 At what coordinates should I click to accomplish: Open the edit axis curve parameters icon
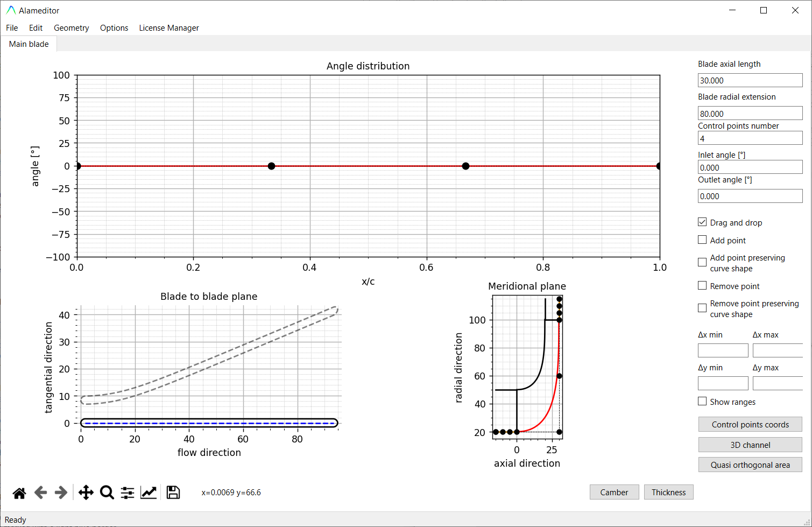pos(149,493)
